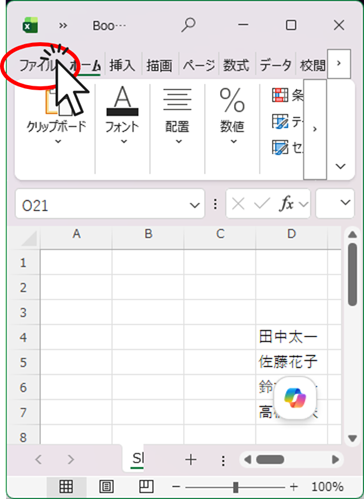Click the alignment lines icon
The image size is (364, 499).
point(177,99)
